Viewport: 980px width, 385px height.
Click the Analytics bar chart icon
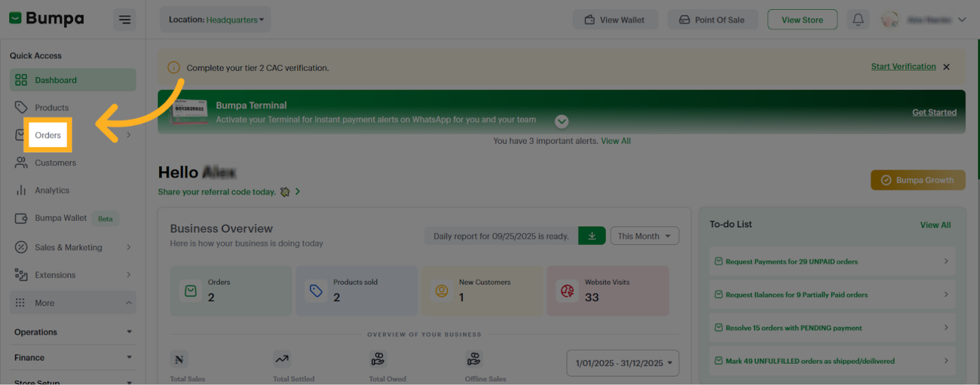tap(21, 190)
